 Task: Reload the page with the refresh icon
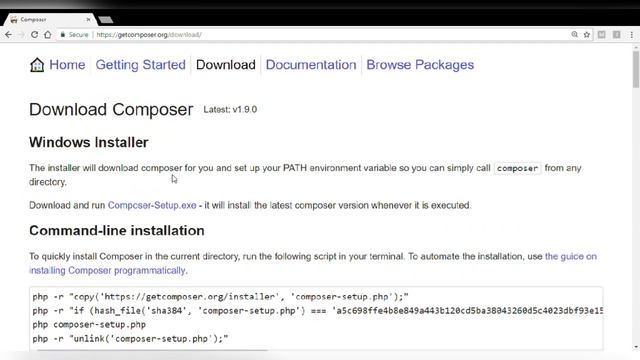click(35, 35)
